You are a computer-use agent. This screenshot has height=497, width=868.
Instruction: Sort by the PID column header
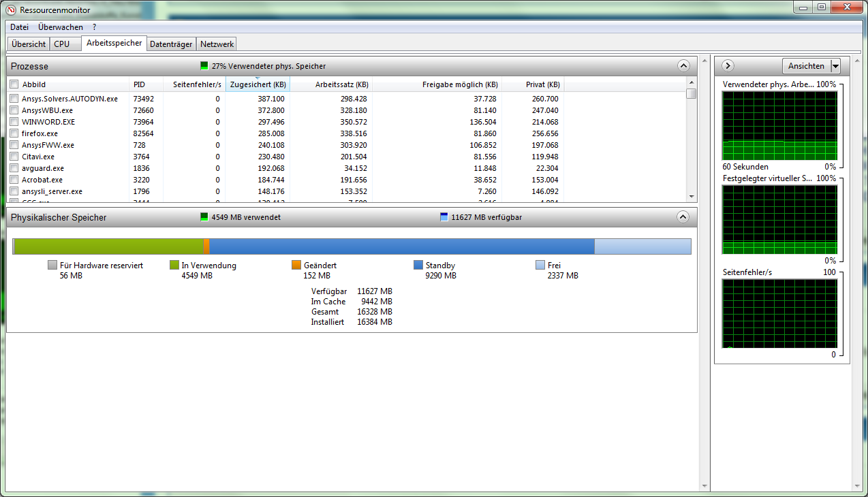pyautogui.click(x=146, y=84)
